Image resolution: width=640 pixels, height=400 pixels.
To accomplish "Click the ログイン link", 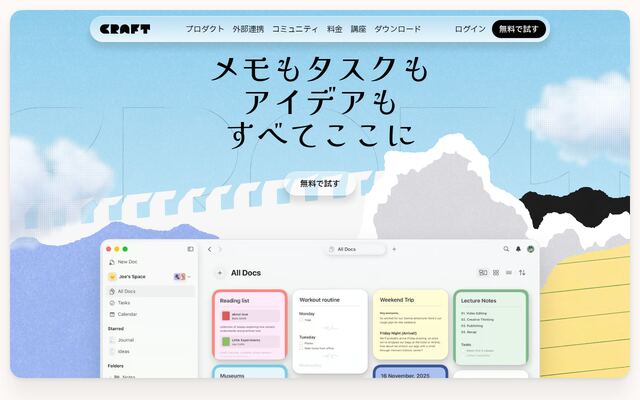I will (470, 29).
